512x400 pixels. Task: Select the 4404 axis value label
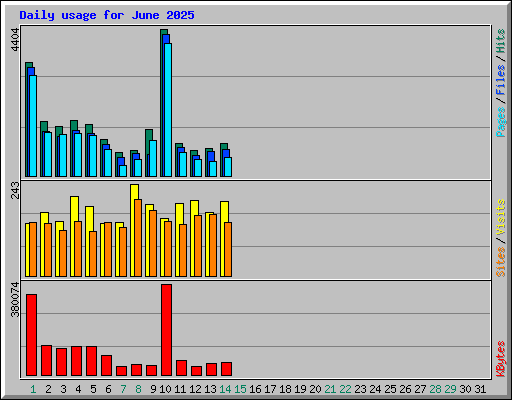pyautogui.click(x=15, y=40)
